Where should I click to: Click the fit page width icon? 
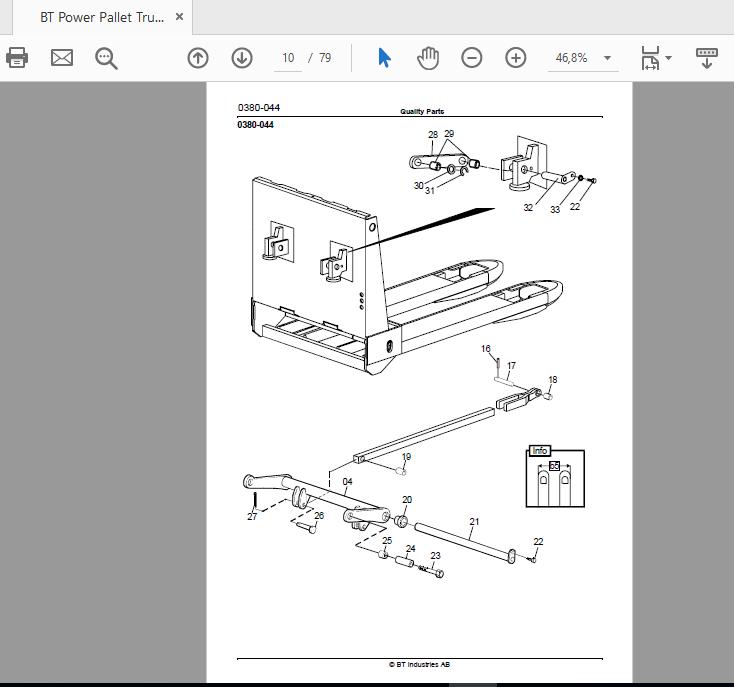click(x=650, y=58)
